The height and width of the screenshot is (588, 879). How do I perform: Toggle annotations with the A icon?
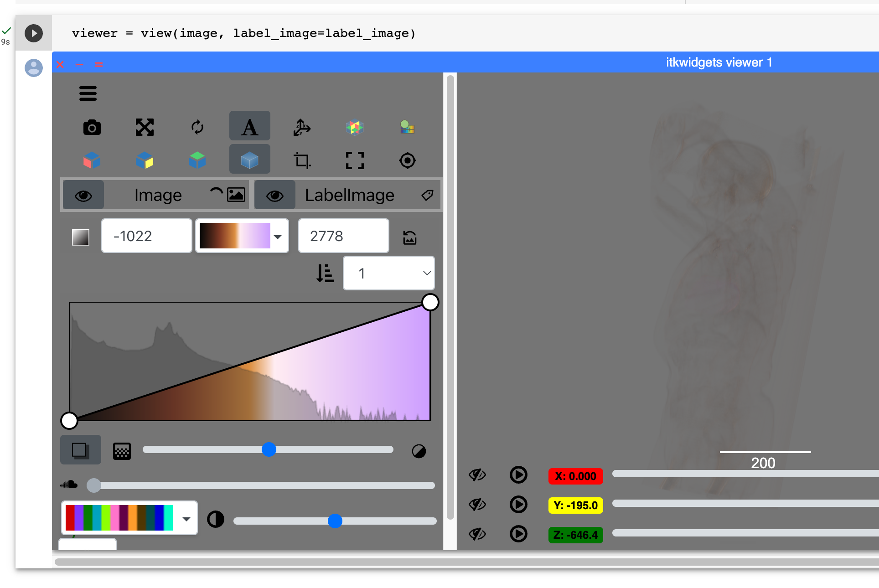pos(250,127)
